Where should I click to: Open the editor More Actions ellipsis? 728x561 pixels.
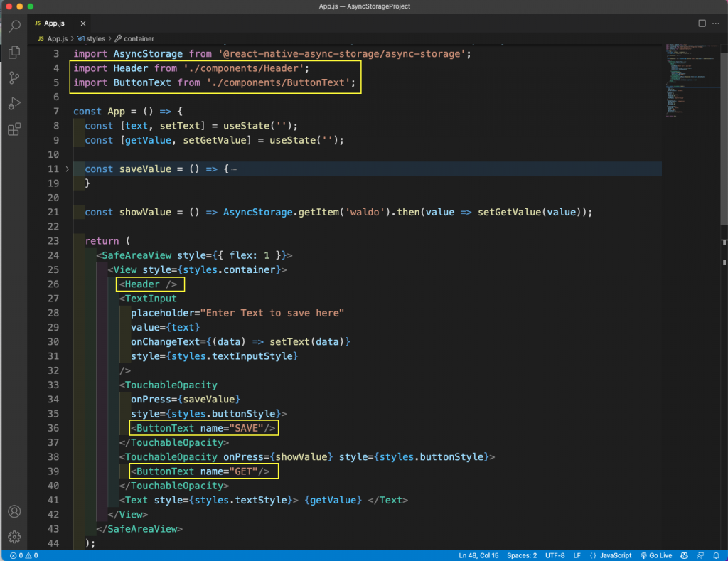tap(716, 23)
